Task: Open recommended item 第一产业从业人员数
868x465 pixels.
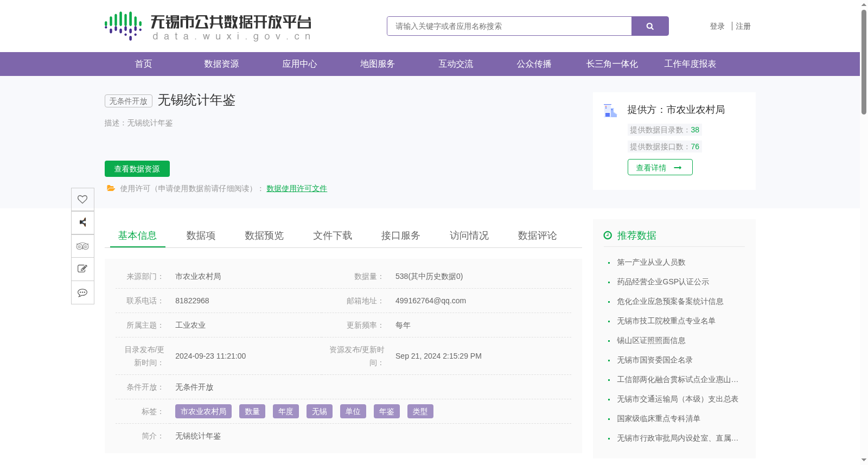Action: pyautogui.click(x=651, y=262)
